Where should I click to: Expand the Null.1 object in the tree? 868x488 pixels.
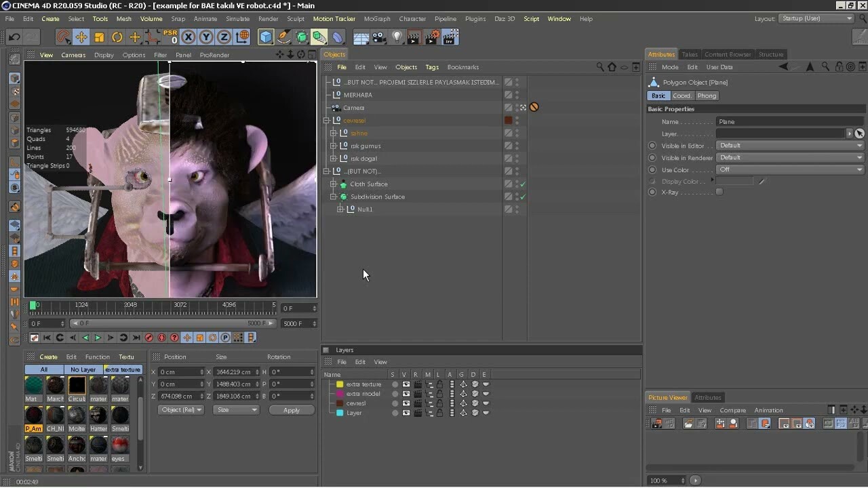click(x=339, y=209)
